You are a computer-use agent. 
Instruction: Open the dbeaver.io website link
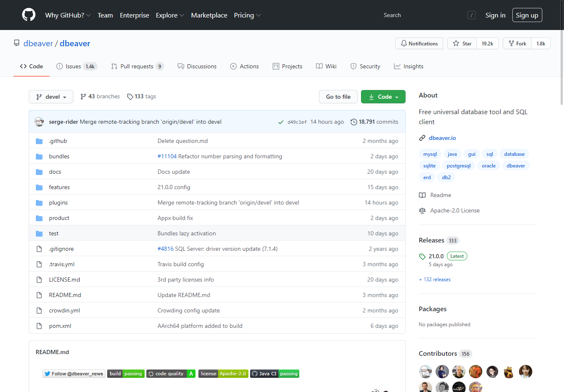click(x=442, y=138)
